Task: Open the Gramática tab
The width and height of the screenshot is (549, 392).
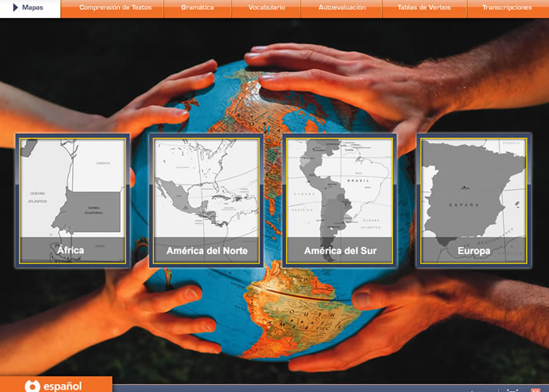Action: pos(198,9)
